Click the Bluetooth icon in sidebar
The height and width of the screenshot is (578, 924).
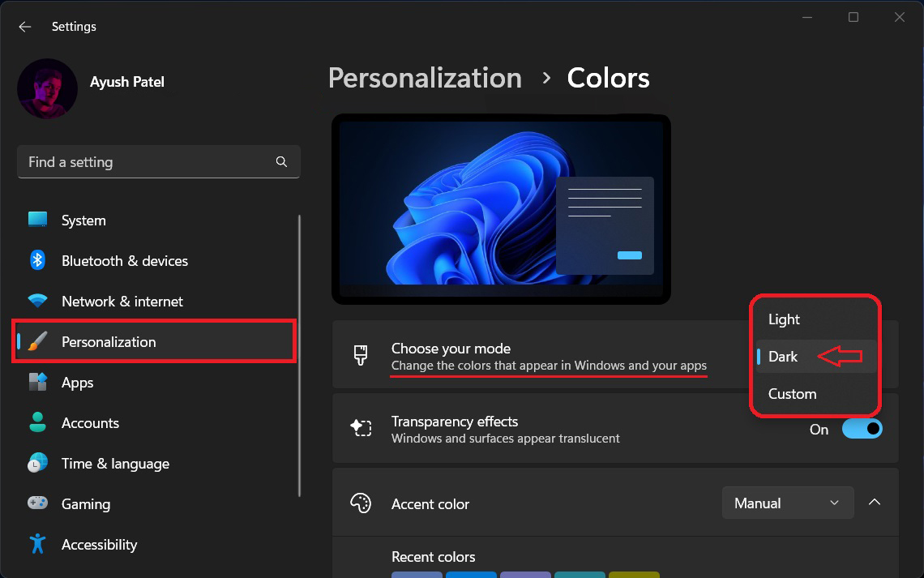pos(38,260)
